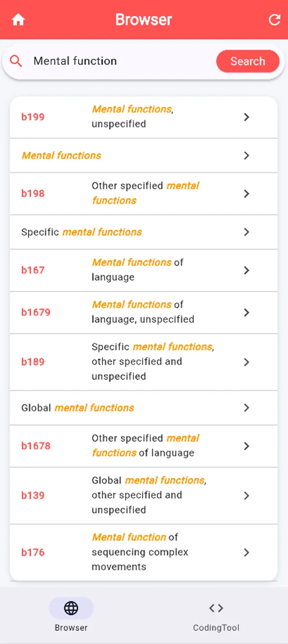Screen dimensions: 288x644
Task: Select the b1678 code entry
Action: [36, 446]
